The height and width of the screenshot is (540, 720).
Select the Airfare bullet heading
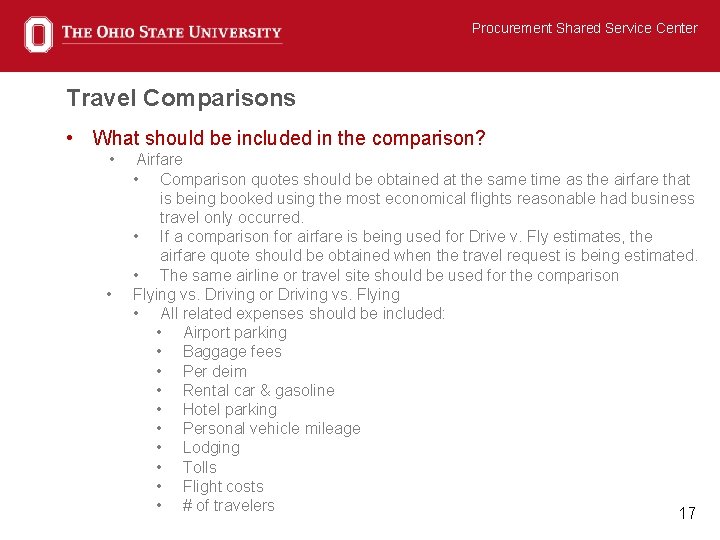pyautogui.click(x=159, y=159)
